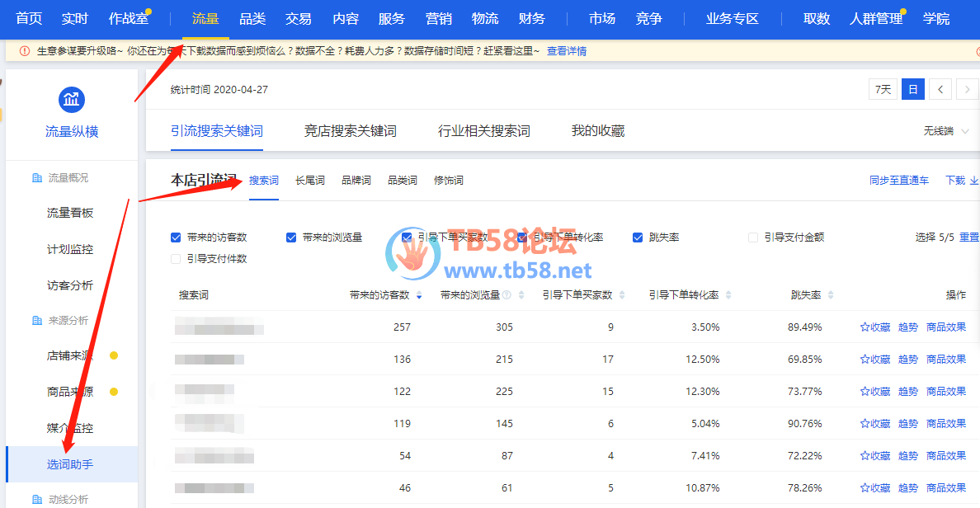The width and height of the screenshot is (980, 508).
Task: Switch to 我的收藏 tab
Action: [597, 131]
